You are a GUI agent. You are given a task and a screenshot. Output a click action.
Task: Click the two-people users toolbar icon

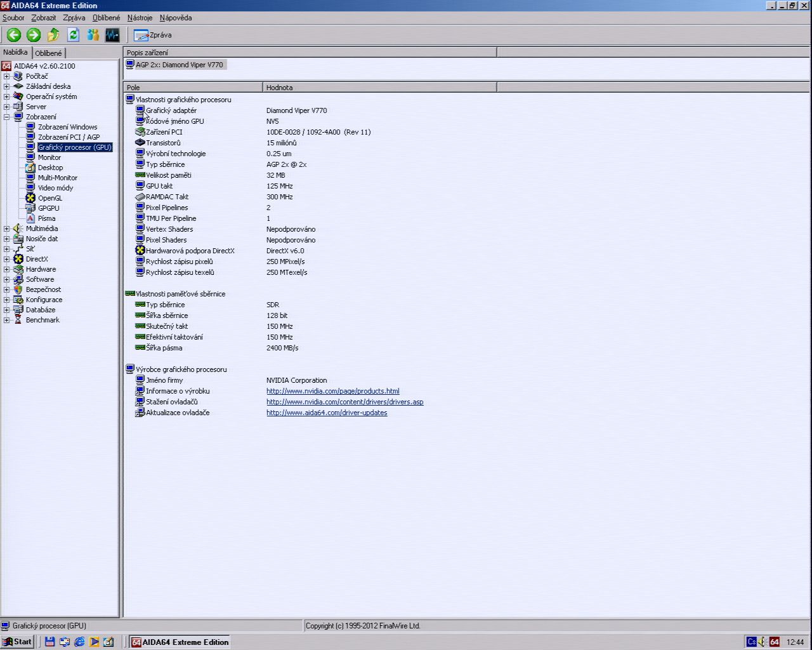click(93, 35)
